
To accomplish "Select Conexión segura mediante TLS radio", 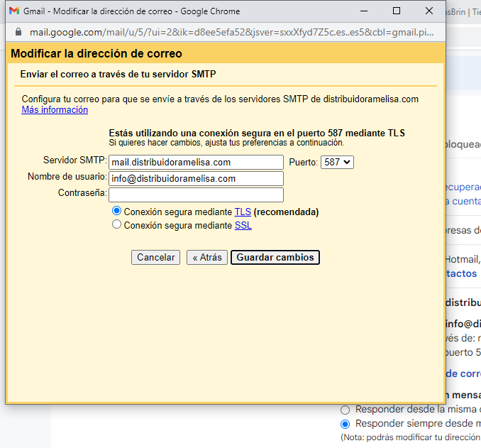I will click(116, 211).
